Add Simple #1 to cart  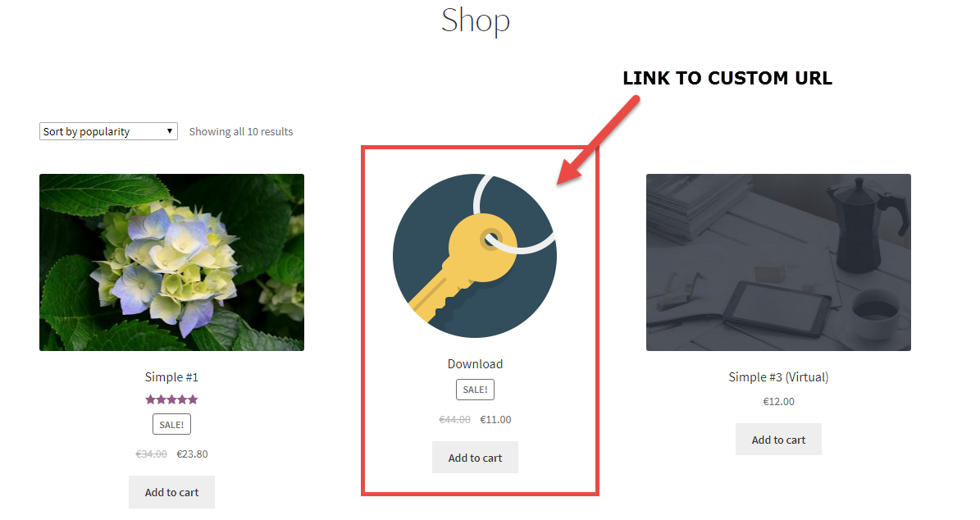coord(172,492)
